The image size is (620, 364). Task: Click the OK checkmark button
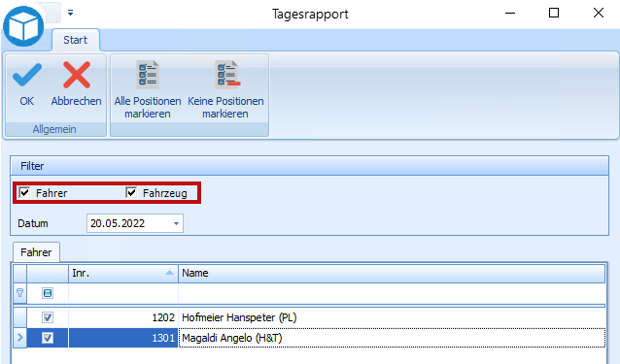pyautogui.click(x=27, y=84)
